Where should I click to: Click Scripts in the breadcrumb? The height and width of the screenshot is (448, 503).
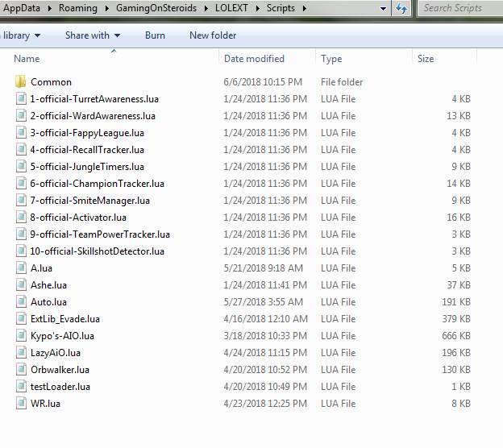(x=281, y=8)
